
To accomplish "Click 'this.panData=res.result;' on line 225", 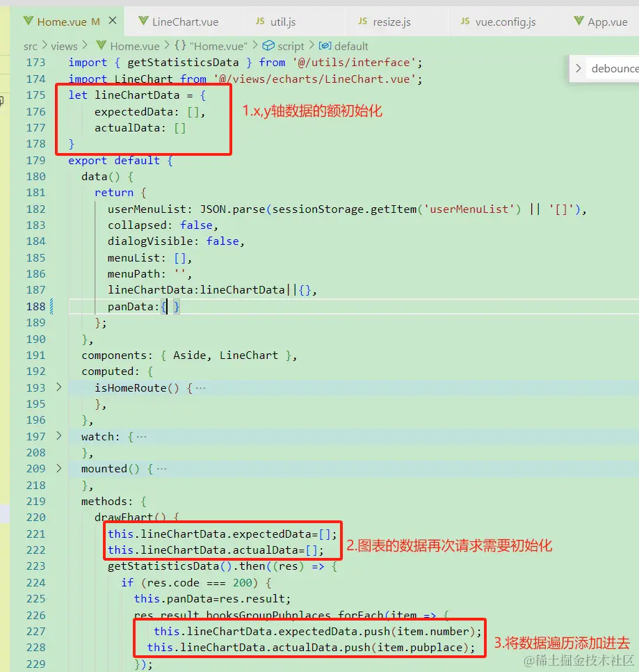I will [x=213, y=599].
